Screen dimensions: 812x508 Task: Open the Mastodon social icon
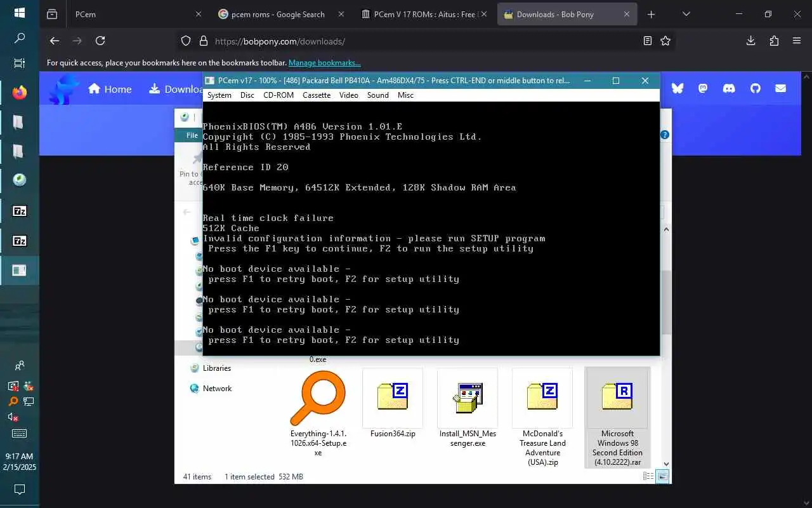703,88
